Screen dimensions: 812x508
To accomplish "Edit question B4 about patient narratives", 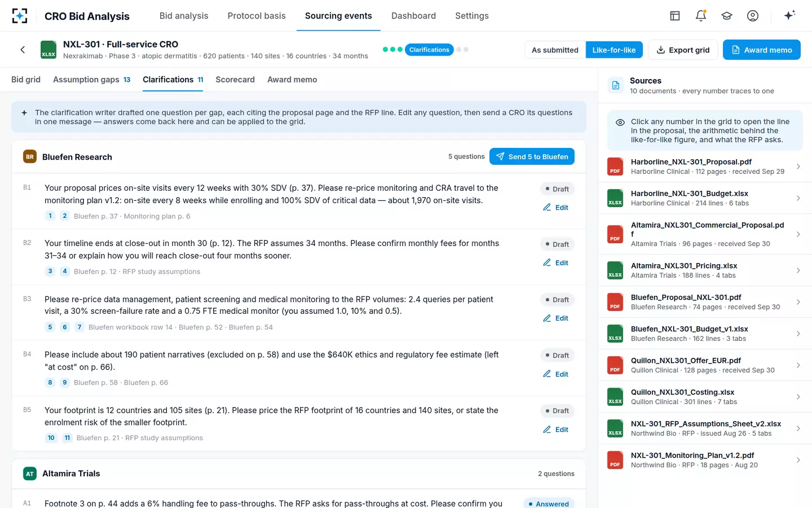I will (556, 374).
